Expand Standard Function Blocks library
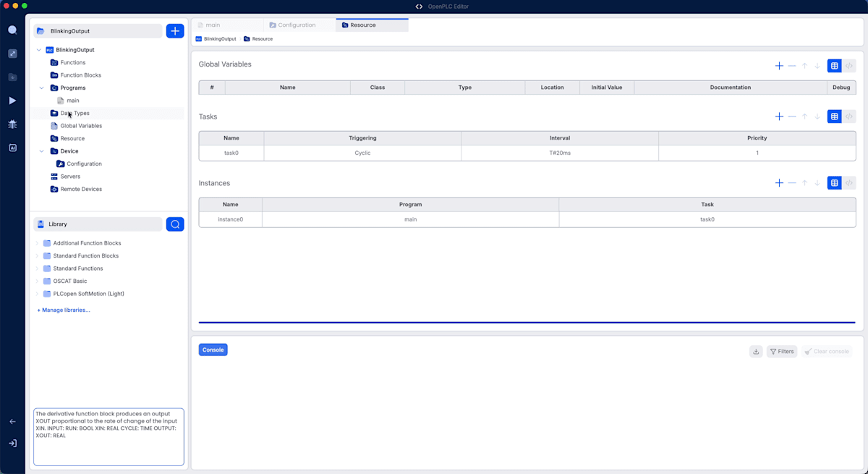 coord(37,256)
